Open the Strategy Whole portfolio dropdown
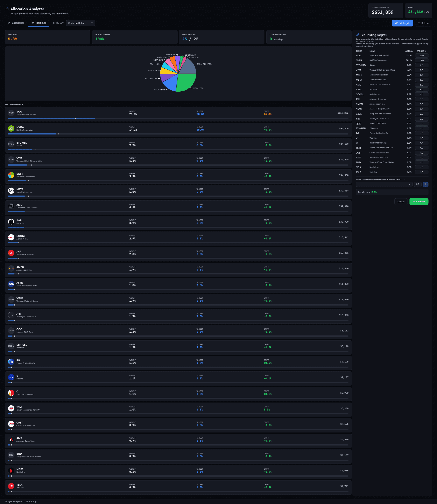The width and height of the screenshot is (437, 504). [80, 23]
